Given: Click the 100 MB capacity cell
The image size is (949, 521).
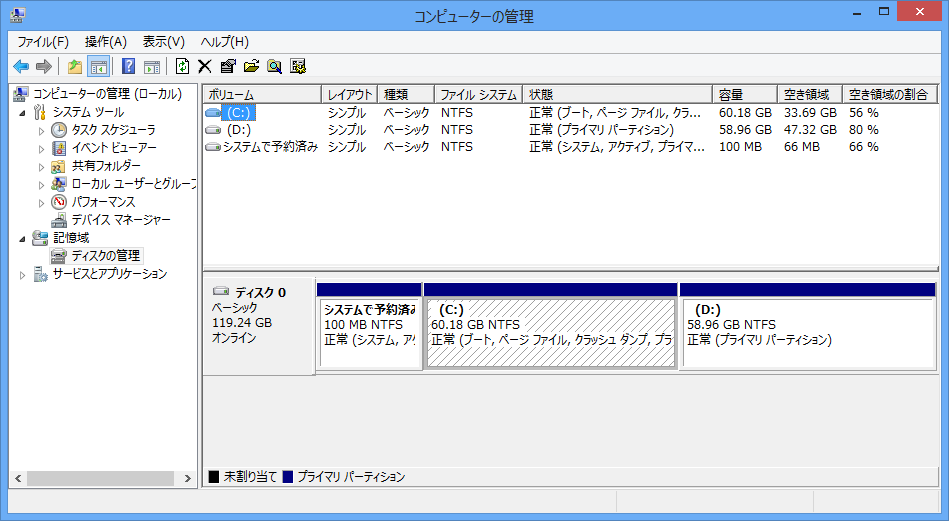Looking at the screenshot, I should (x=740, y=146).
